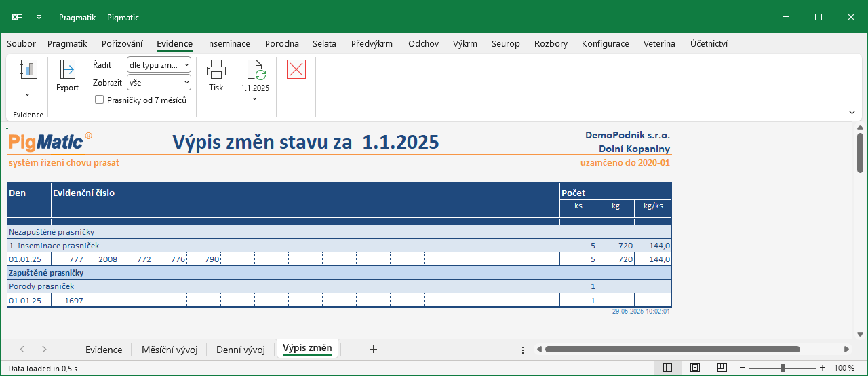868x376 pixels.
Task: Open the Řadit combo box
Action: click(x=159, y=64)
